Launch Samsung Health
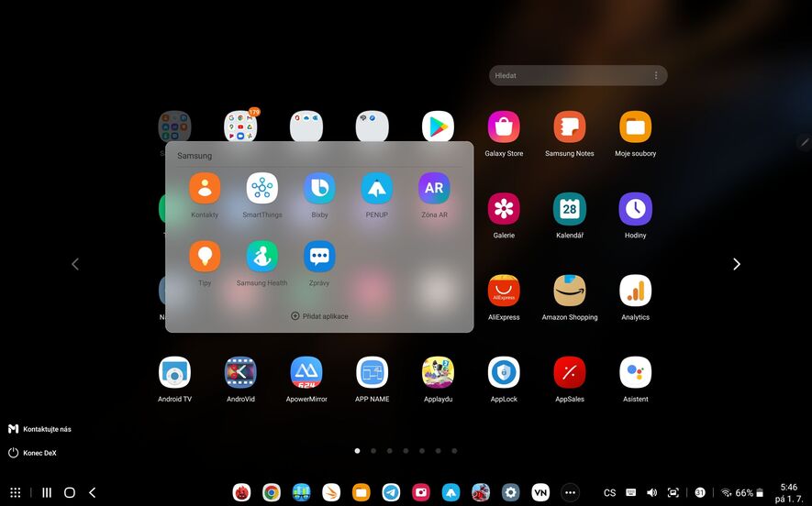Image resolution: width=812 pixels, height=506 pixels. pos(262,257)
